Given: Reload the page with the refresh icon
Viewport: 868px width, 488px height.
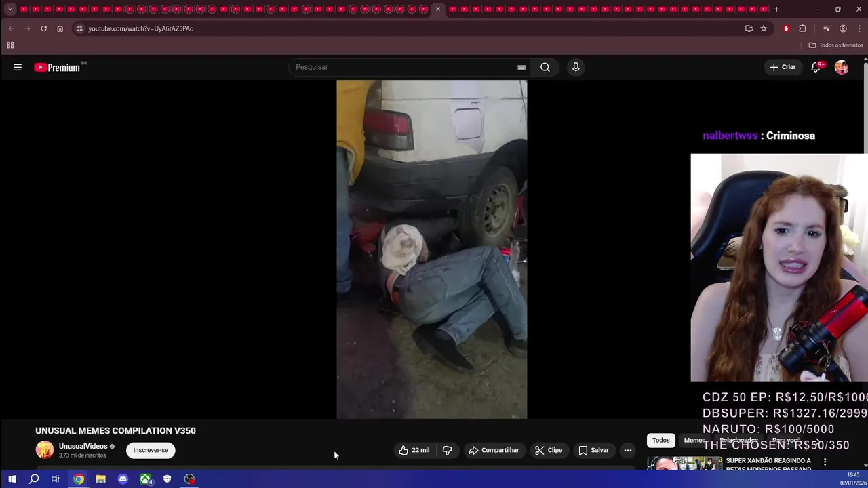Looking at the screenshot, I should [x=43, y=28].
